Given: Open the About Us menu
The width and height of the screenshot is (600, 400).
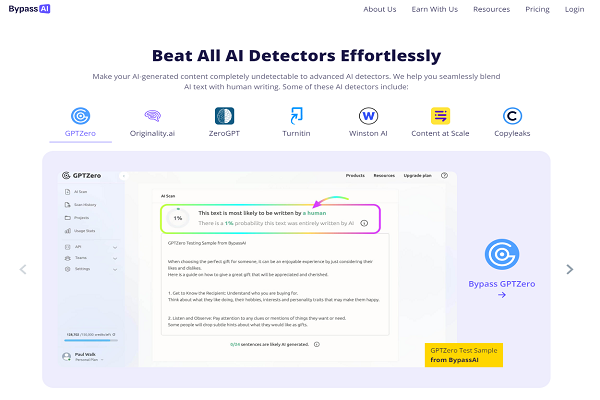Looking at the screenshot, I should tap(380, 9).
